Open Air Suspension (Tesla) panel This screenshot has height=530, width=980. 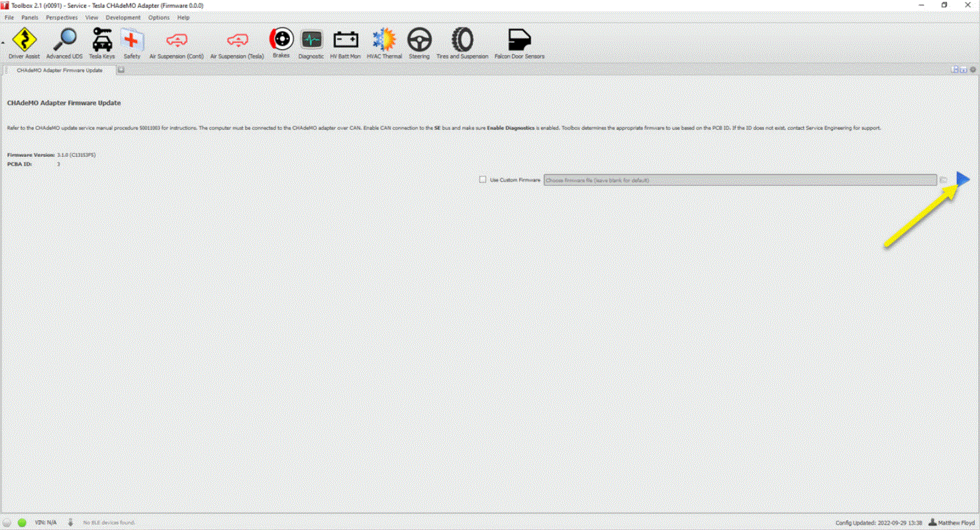tap(237, 44)
